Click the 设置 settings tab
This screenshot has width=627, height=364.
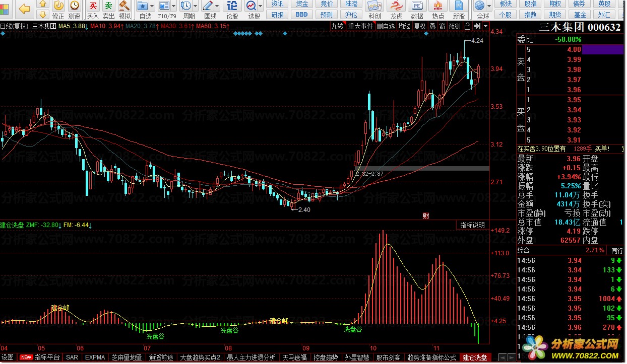point(8,357)
